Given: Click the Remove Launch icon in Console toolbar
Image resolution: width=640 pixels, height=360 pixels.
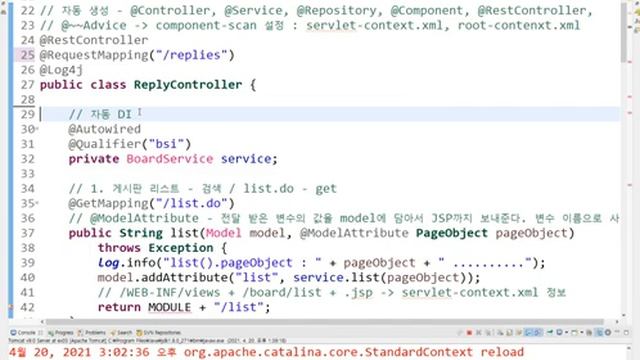Looking at the screenshot, I should [x=479, y=333].
